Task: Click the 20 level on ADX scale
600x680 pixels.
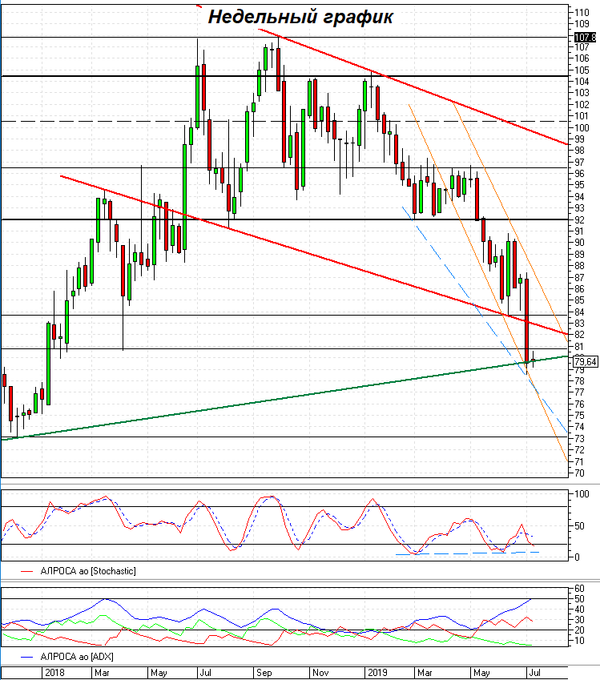Action: pyautogui.click(x=580, y=630)
